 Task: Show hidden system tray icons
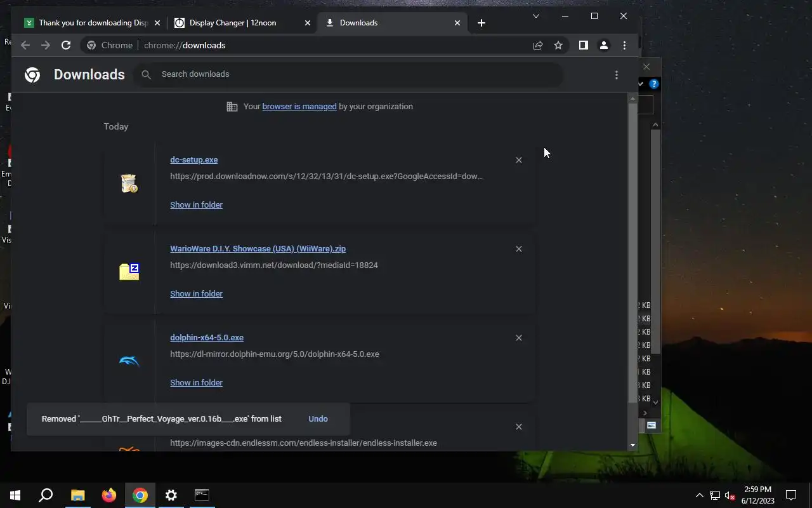tap(700, 495)
